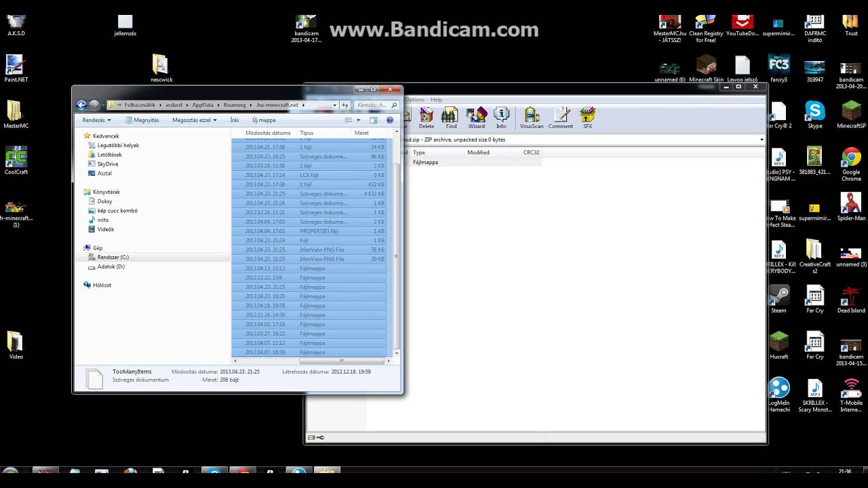Open Letöltések in the navigation pane
The image size is (868, 488).
tap(109, 155)
